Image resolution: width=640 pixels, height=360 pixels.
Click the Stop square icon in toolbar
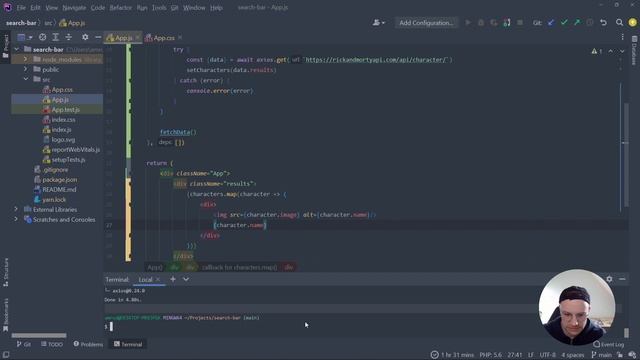(520, 23)
